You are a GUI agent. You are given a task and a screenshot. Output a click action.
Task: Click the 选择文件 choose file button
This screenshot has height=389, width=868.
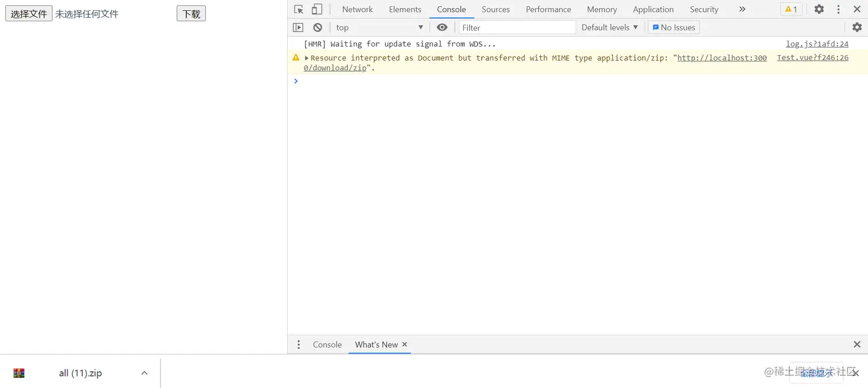[x=29, y=14]
